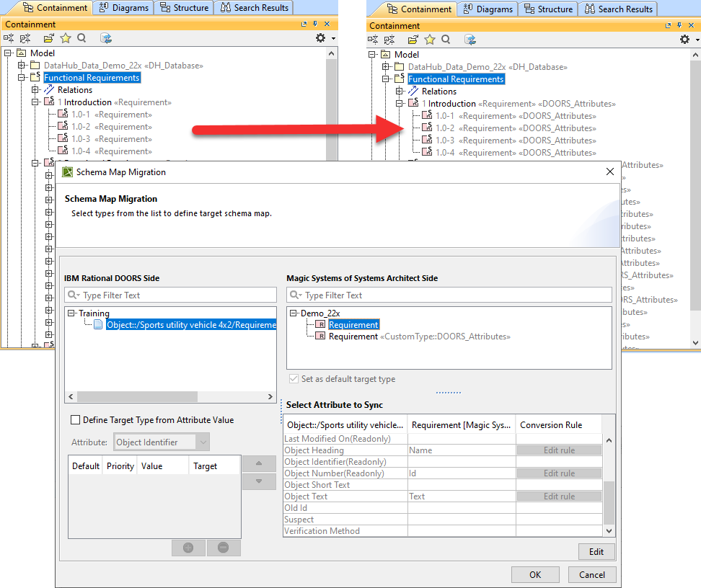Click Verification Method row in attribute table
701x588 pixels.
(x=443, y=531)
